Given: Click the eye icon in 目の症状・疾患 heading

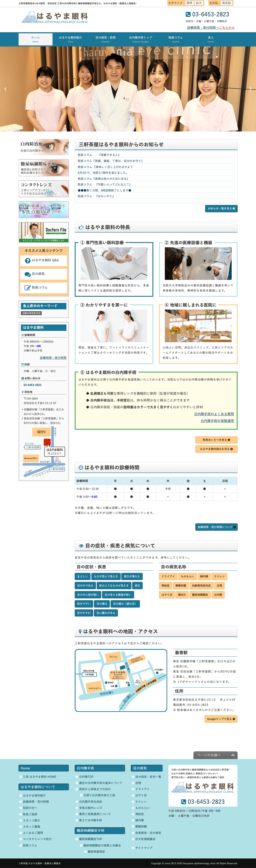Looking at the screenshot, I should [x=81, y=546].
